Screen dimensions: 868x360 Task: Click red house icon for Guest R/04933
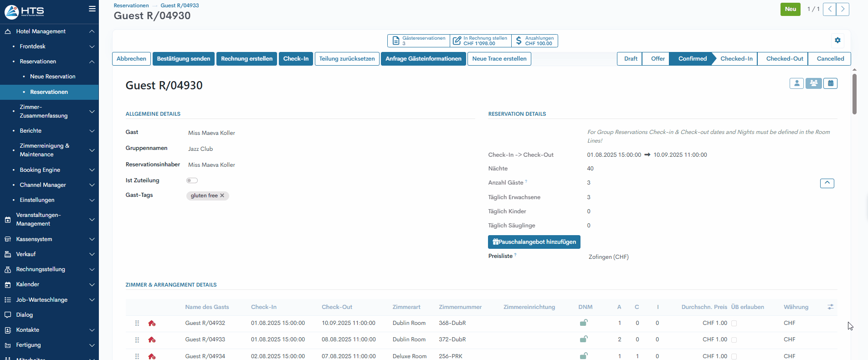[x=152, y=339]
